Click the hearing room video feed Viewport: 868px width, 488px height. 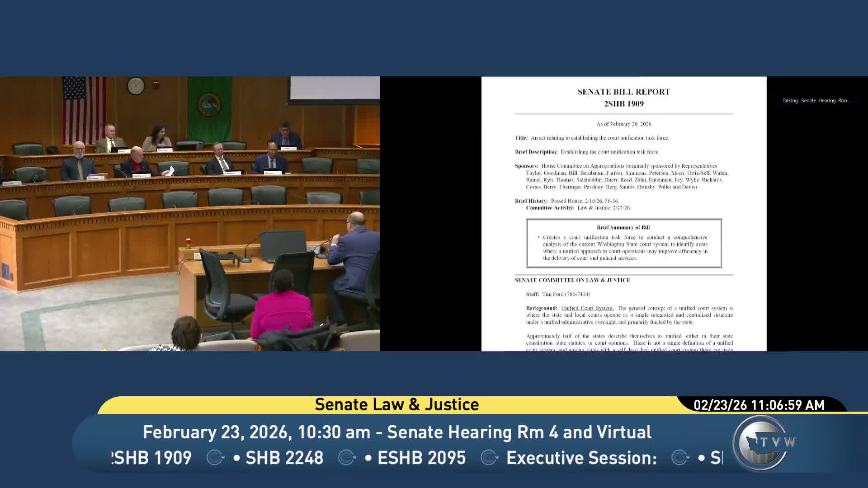[x=189, y=213]
